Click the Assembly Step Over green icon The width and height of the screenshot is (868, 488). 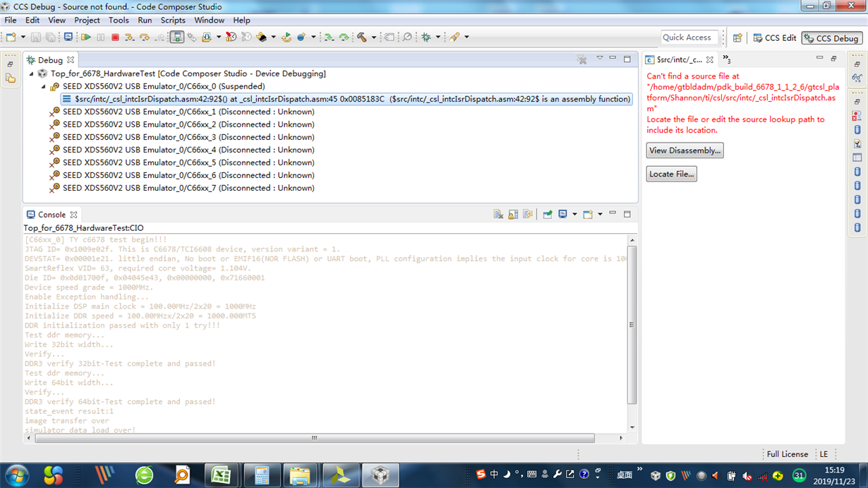point(344,37)
